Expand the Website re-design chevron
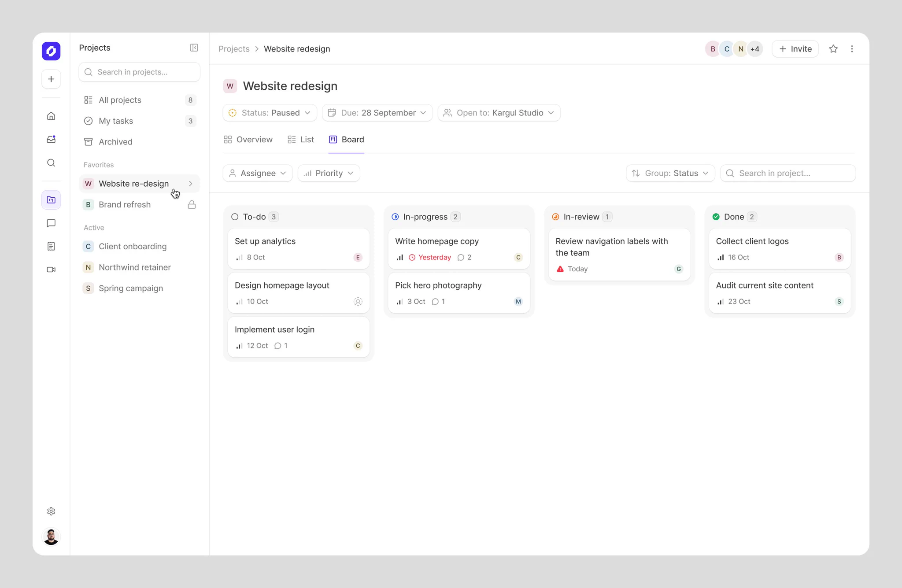This screenshot has width=902, height=588. pos(191,184)
